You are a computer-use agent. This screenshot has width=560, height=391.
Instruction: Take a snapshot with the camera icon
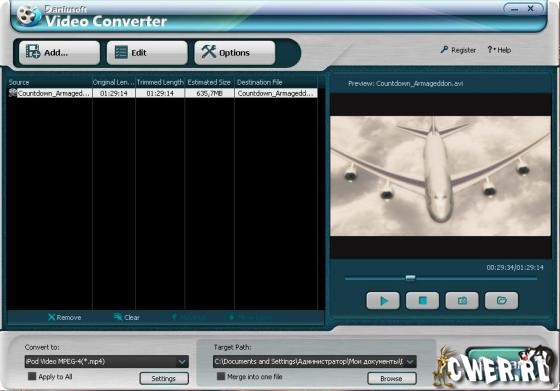[462, 301]
